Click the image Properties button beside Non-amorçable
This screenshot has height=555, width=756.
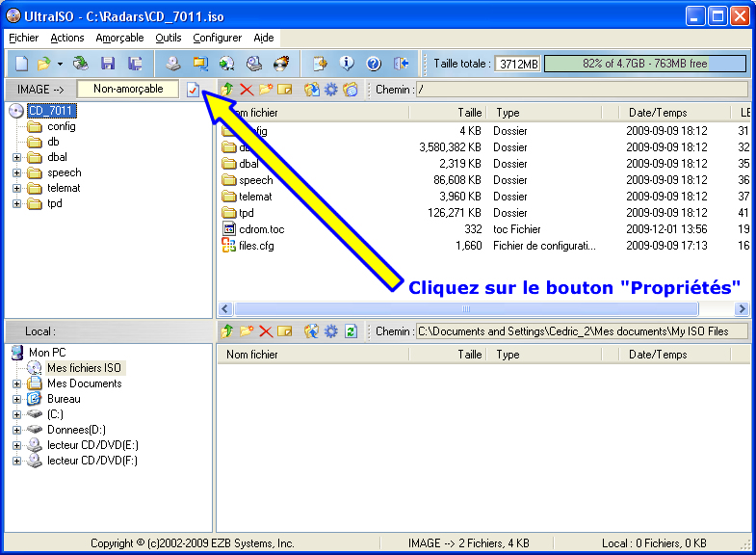click(194, 90)
